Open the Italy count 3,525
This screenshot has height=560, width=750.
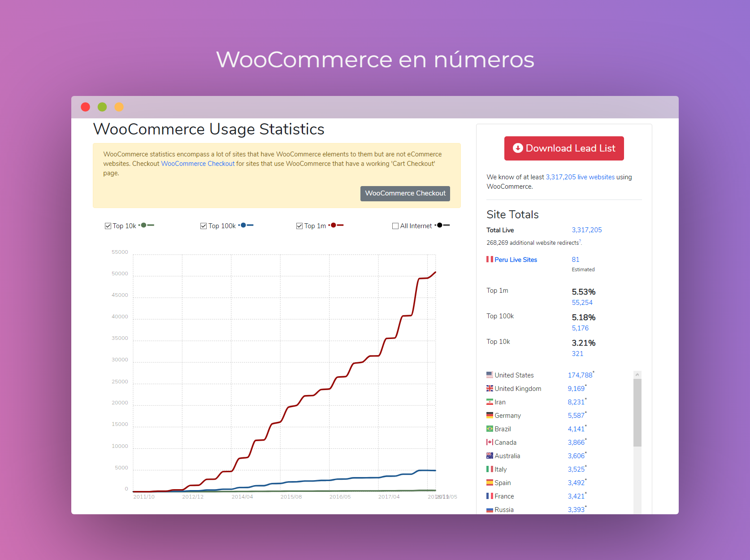pos(576,469)
